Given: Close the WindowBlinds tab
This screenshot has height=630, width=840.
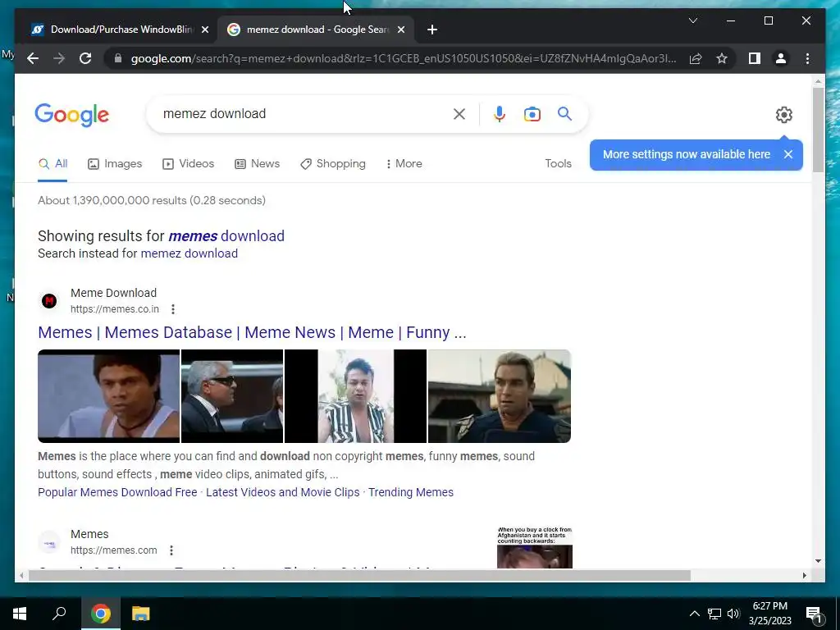Looking at the screenshot, I should [204, 30].
